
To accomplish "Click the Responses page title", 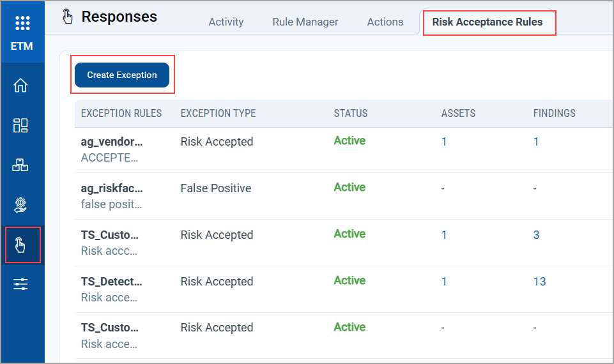I will point(119,17).
